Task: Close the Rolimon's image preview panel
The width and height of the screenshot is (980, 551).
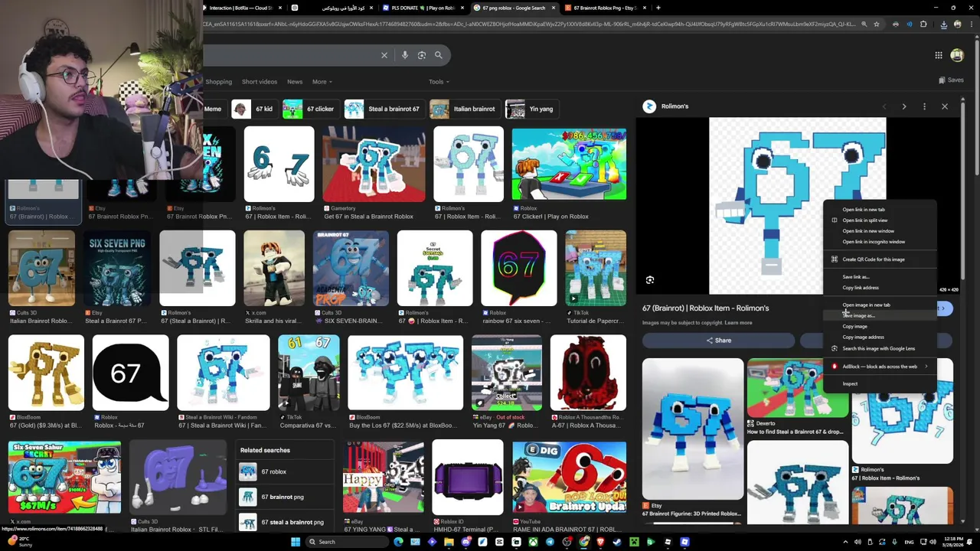Action: click(945, 106)
